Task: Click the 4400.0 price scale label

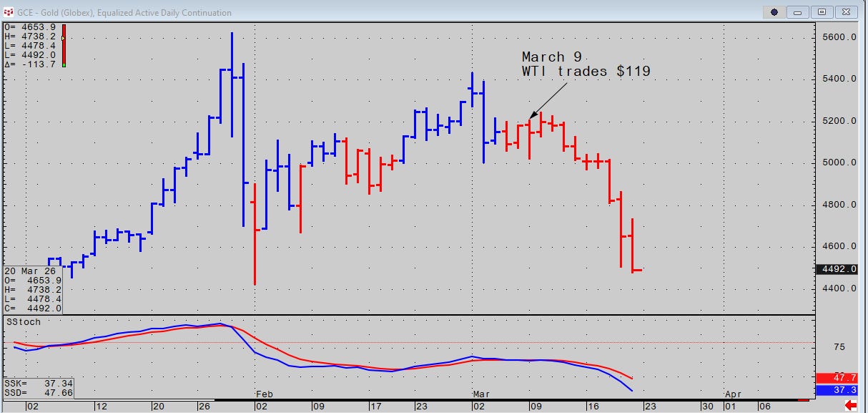Action: 839,288
